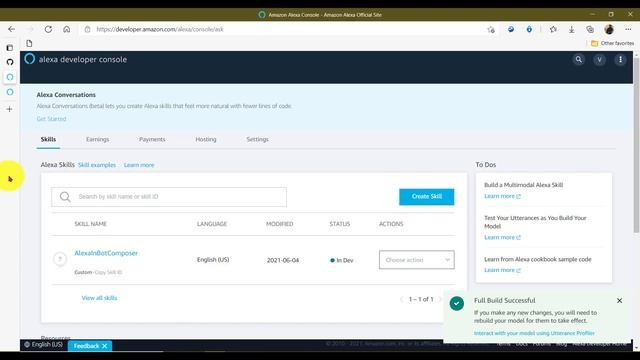Learn more about Build a Multimodal Alexa Skill
The image size is (640, 360).
(x=502, y=196)
